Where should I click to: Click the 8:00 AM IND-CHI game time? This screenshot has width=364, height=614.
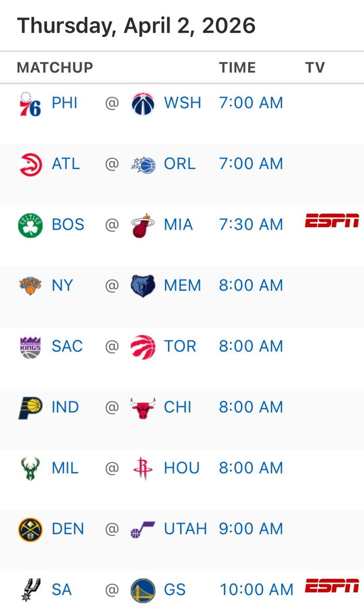point(251,407)
